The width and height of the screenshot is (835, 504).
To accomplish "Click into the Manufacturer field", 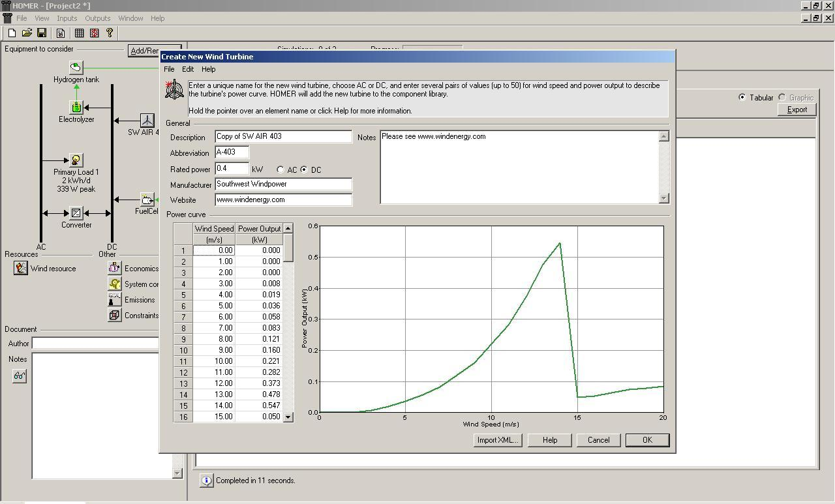I will [x=283, y=185].
